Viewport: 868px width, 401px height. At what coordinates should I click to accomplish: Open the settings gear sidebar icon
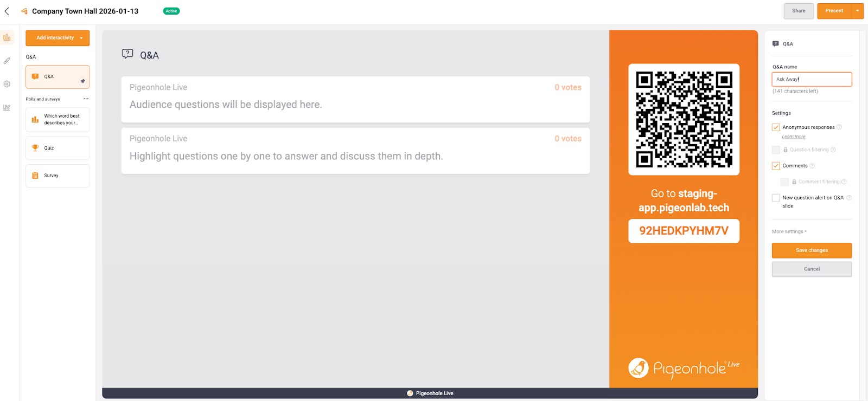click(x=7, y=84)
